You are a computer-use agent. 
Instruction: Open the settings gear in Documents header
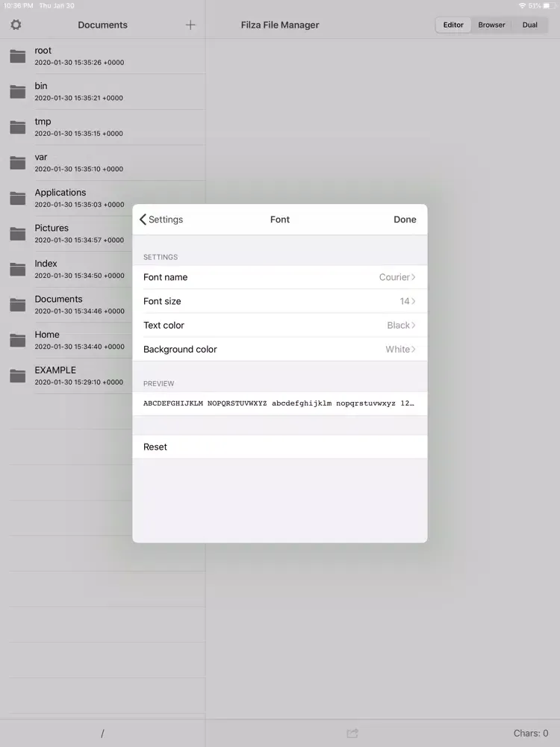[16, 25]
